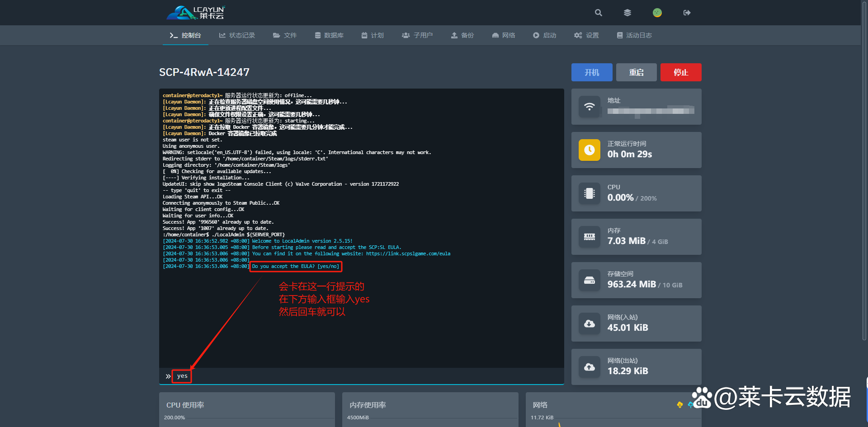Image resolution: width=868 pixels, height=427 pixels.
Task: Click the EULA prompt line in console
Action: coord(296,267)
